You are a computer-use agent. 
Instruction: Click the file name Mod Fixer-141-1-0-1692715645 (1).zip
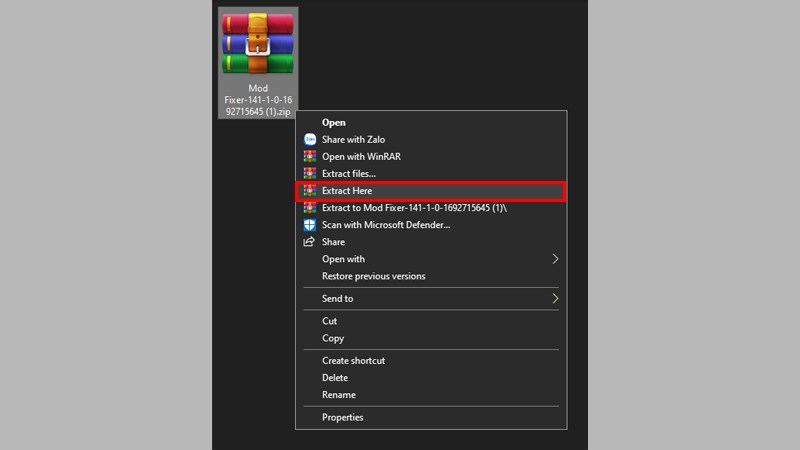point(258,100)
